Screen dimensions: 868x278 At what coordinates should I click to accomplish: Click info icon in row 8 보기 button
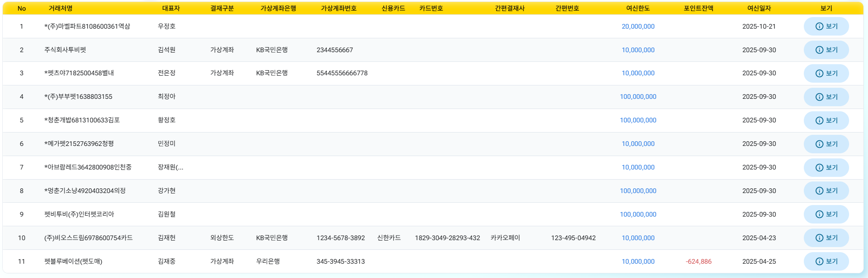819,191
